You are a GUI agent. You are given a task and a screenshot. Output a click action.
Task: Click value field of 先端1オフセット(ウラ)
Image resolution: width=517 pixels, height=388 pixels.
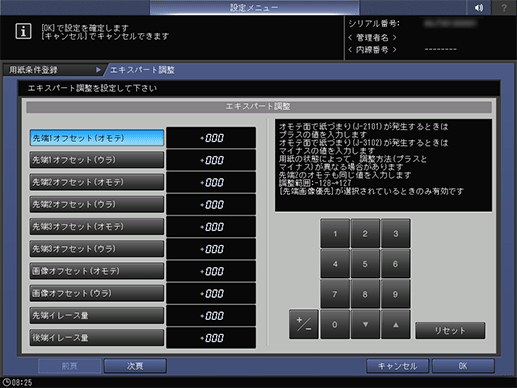click(211, 160)
